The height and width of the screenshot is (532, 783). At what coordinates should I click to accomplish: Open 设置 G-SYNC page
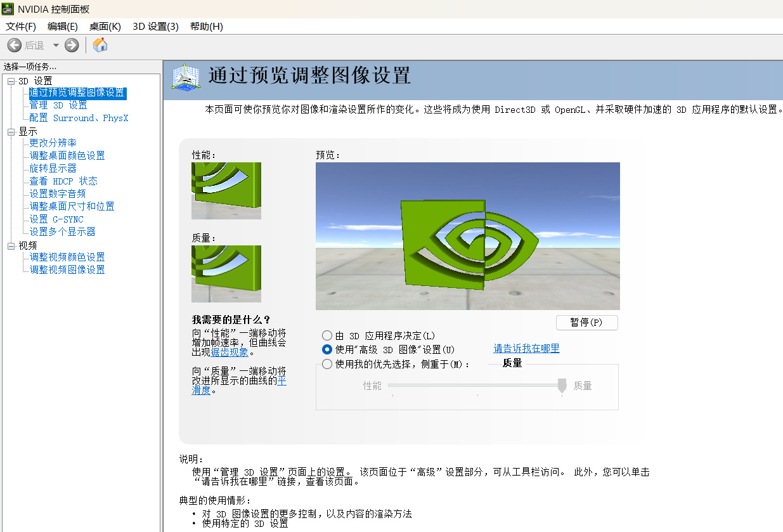point(56,219)
